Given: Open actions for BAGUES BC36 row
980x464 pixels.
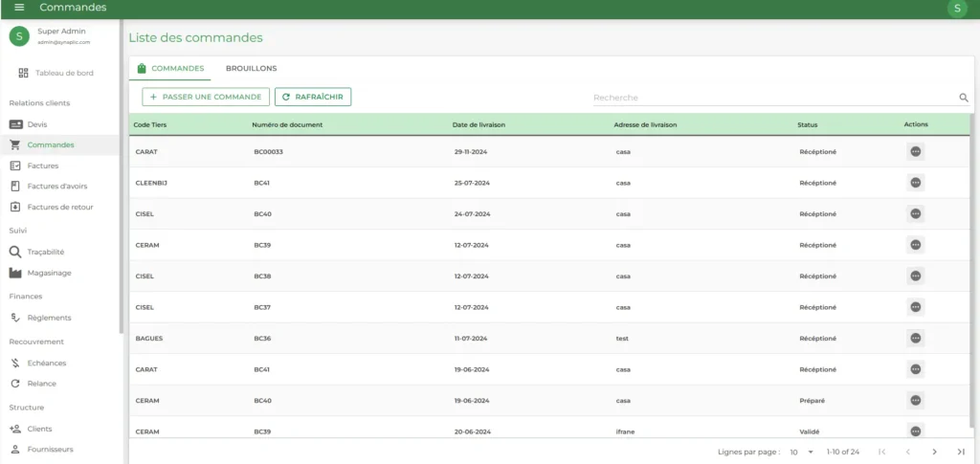Looking at the screenshot, I should (x=916, y=338).
